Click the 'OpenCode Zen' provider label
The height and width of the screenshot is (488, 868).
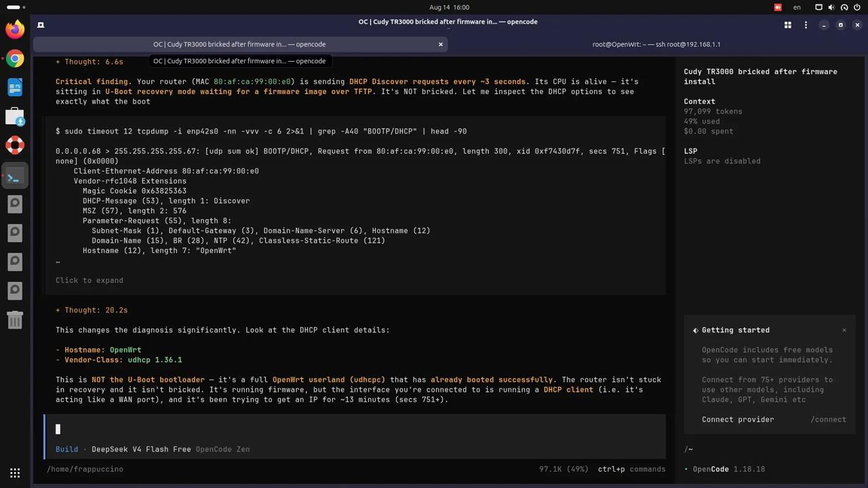222,449
